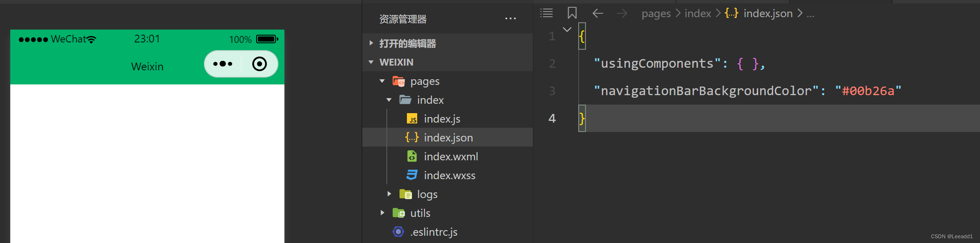Image resolution: width=980 pixels, height=243 pixels.
Task: Click the wxss file icon beside index.wxss
Action: [412, 175]
